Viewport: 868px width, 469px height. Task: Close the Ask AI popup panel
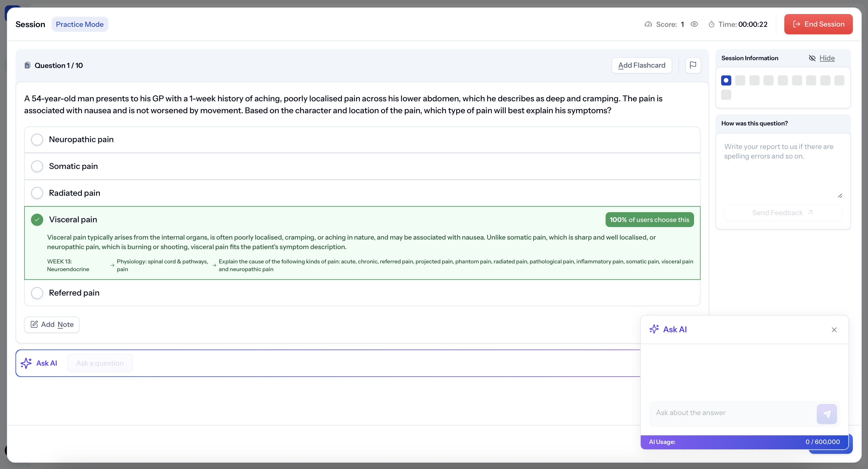(x=834, y=330)
